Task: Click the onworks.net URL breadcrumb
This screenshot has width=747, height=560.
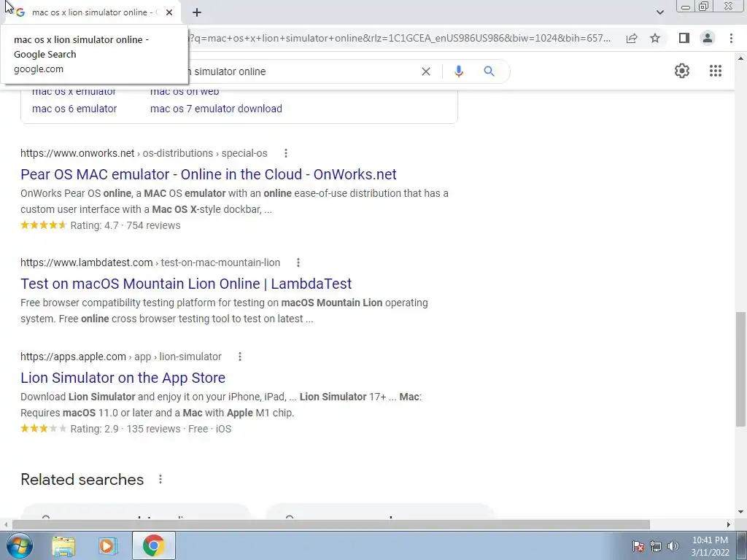Action: (144, 153)
